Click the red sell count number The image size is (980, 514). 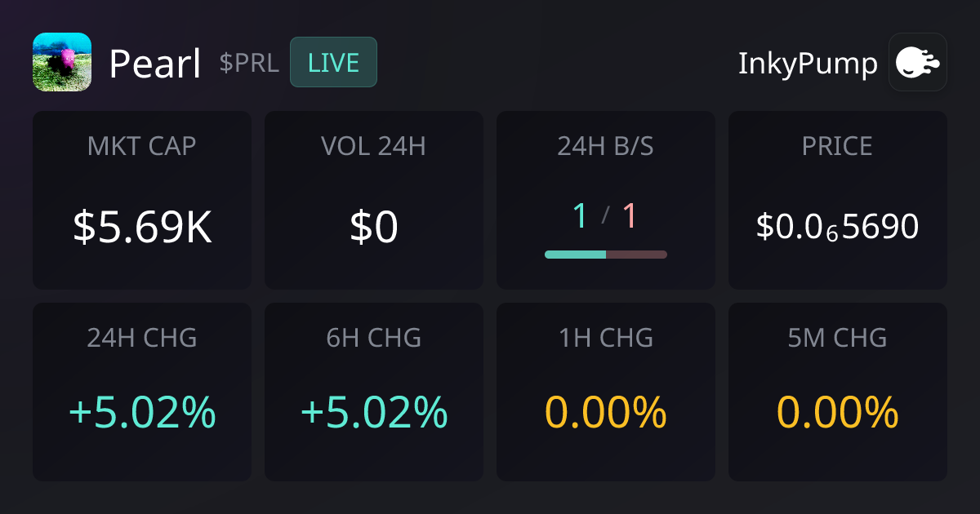pos(629,216)
